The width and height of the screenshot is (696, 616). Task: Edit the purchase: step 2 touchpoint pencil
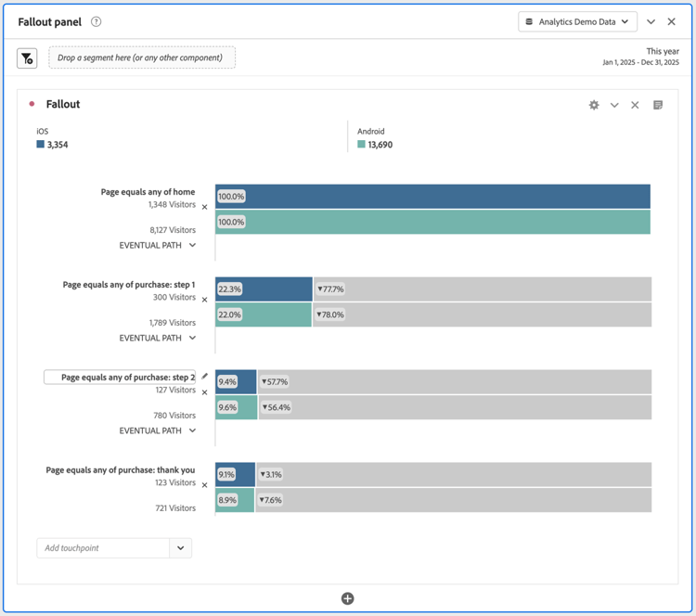205,377
